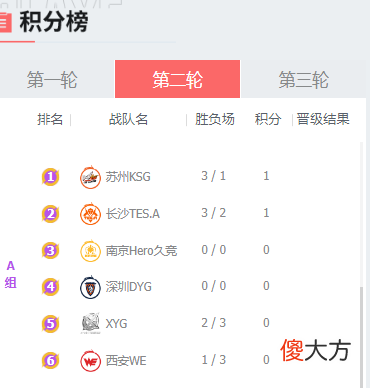Click the 南京Hero久竞 team logo
370x388 pixels.
point(90,251)
